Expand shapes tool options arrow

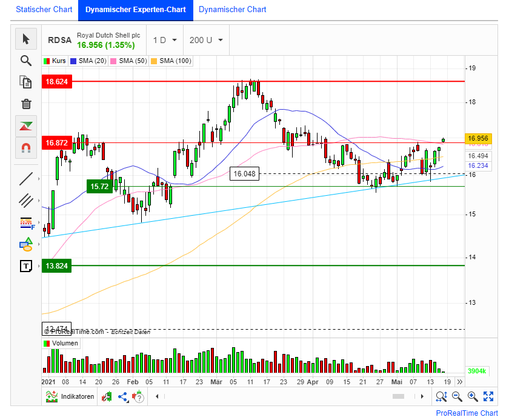click(x=39, y=244)
